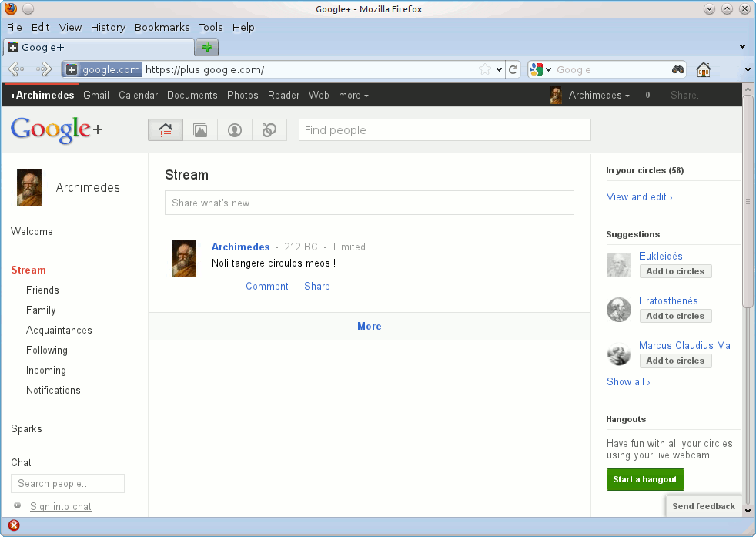Add Marcus Claudius to circles
756x537 pixels.
click(675, 361)
